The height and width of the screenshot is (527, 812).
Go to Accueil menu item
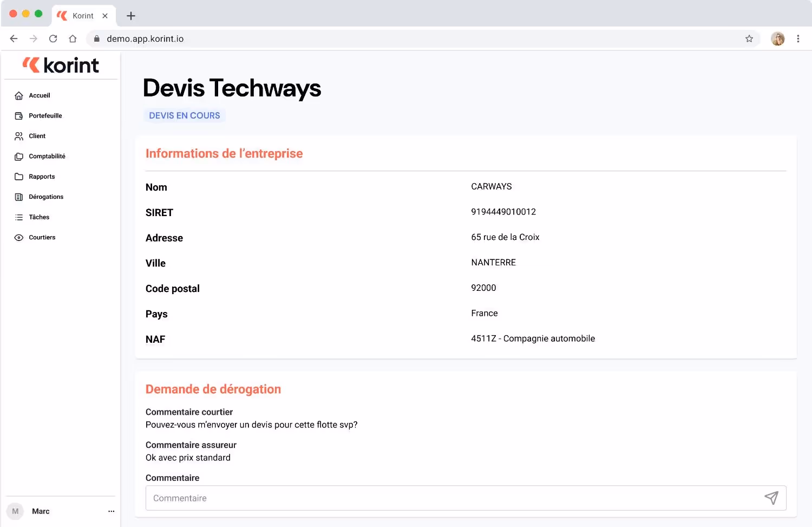(x=40, y=95)
